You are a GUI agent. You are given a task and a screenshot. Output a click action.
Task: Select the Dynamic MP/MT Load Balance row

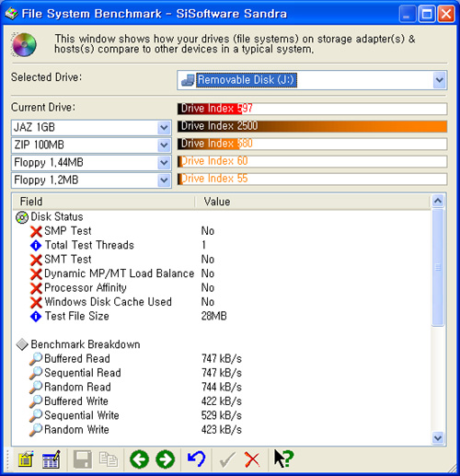click(222, 273)
